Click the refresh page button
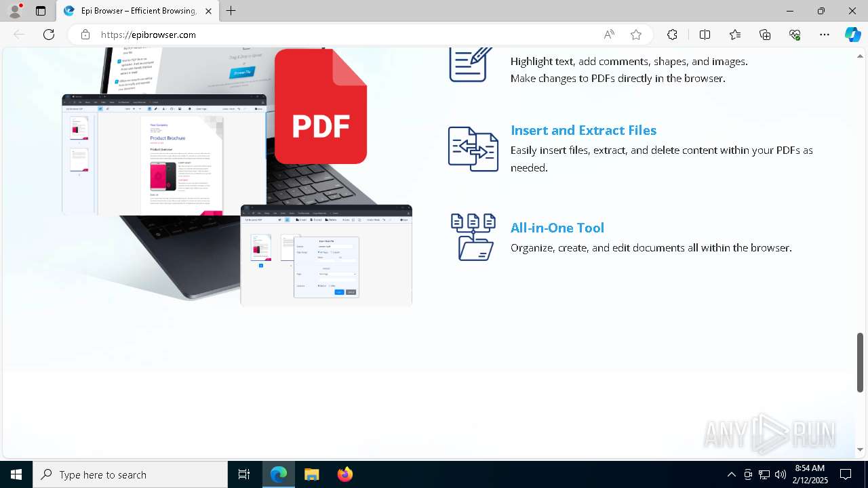Image resolution: width=868 pixels, height=488 pixels. 49,35
